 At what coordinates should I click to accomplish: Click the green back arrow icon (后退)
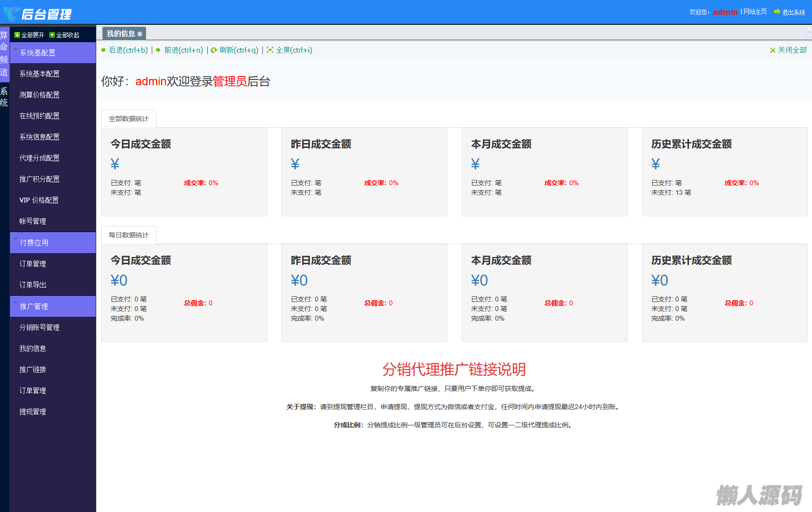tap(103, 50)
